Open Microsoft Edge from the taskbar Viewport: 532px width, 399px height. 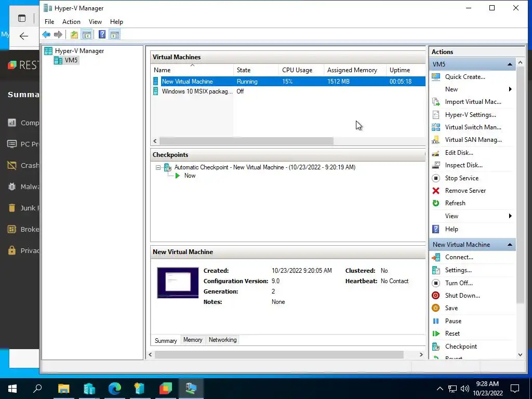pyautogui.click(x=115, y=389)
